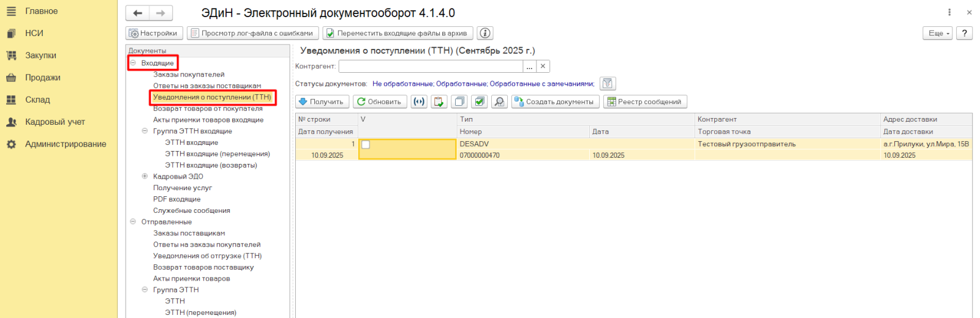Click the Получить button
The width and height of the screenshot is (980, 318).
[322, 102]
